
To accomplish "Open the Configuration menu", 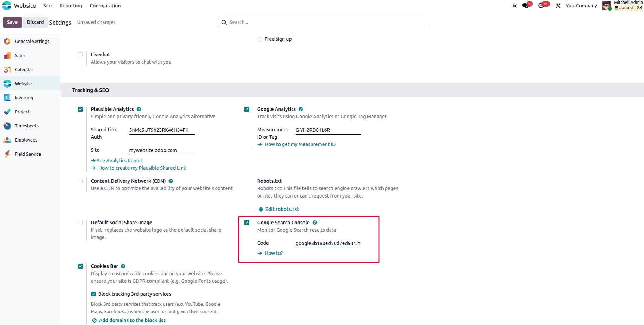I will [105, 6].
